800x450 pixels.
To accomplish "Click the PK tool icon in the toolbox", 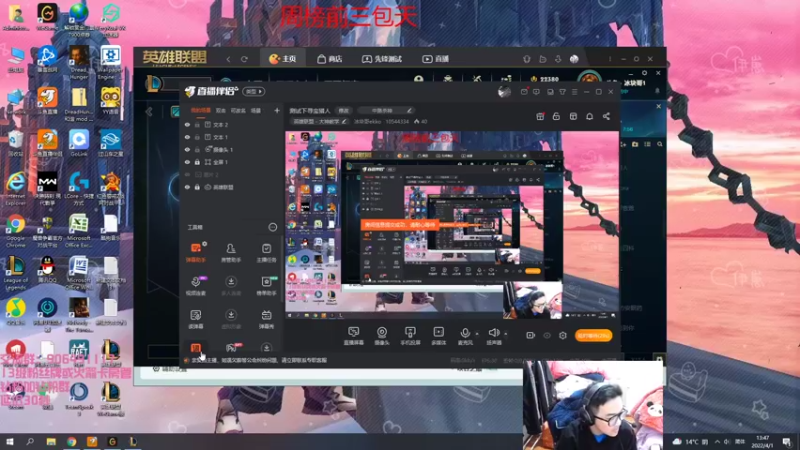I will point(231,348).
